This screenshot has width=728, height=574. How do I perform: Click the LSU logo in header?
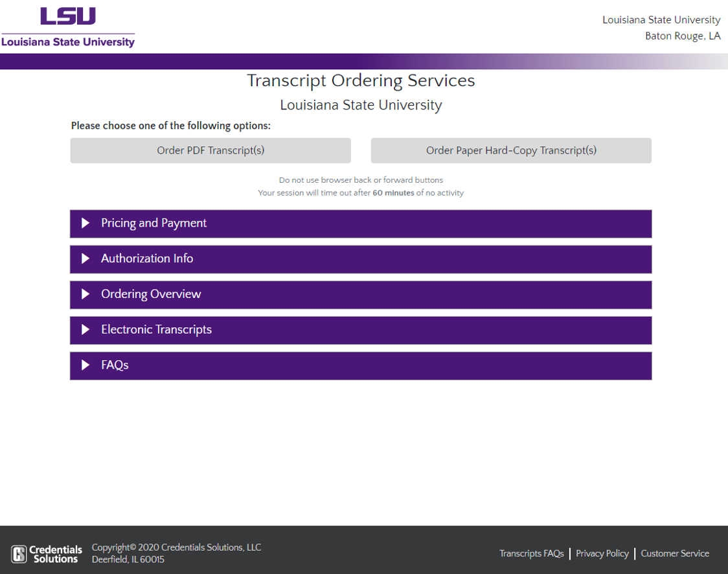[x=68, y=27]
